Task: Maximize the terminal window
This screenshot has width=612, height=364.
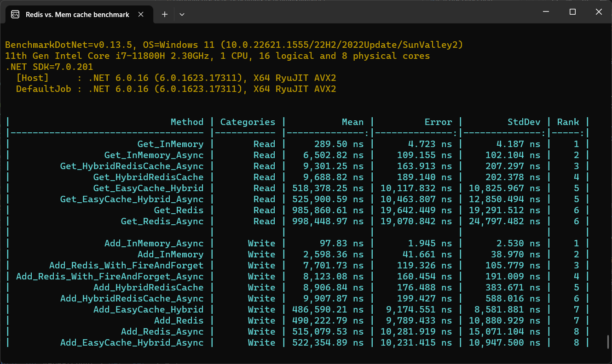Action: click(x=572, y=12)
